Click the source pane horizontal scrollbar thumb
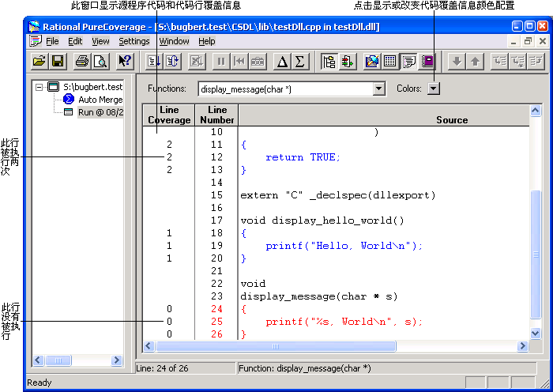 pos(276,346)
